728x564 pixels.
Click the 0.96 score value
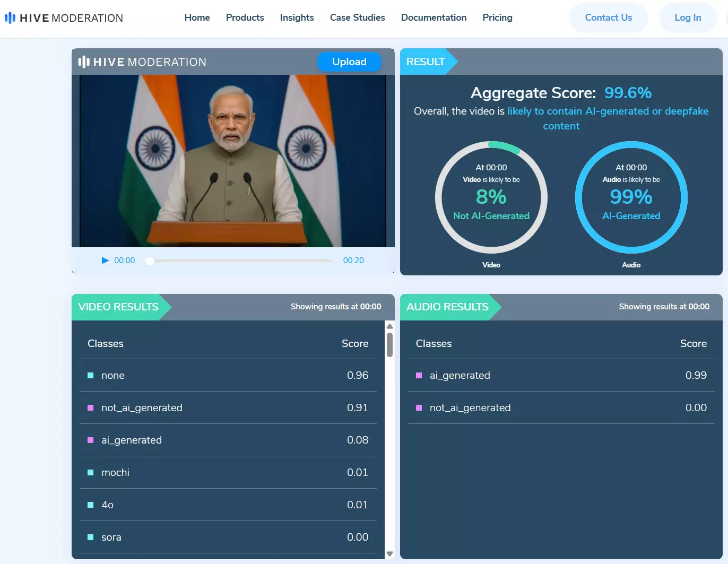click(358, 376)
